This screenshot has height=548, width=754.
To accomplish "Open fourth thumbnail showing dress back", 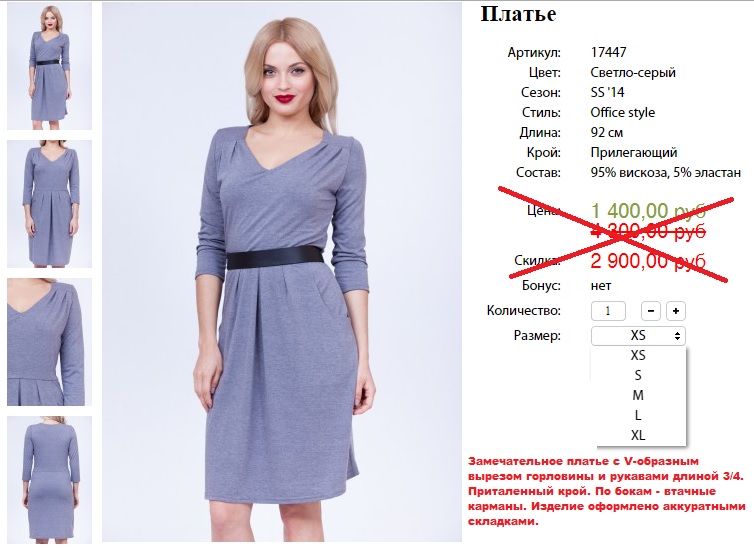I will point(50,480).
